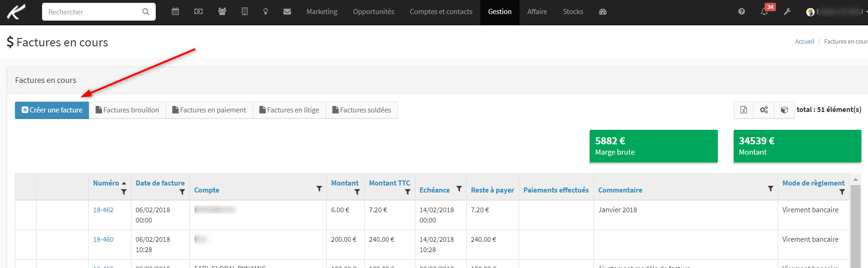
Task: Click the cube icon button
Action: (784, 110)
